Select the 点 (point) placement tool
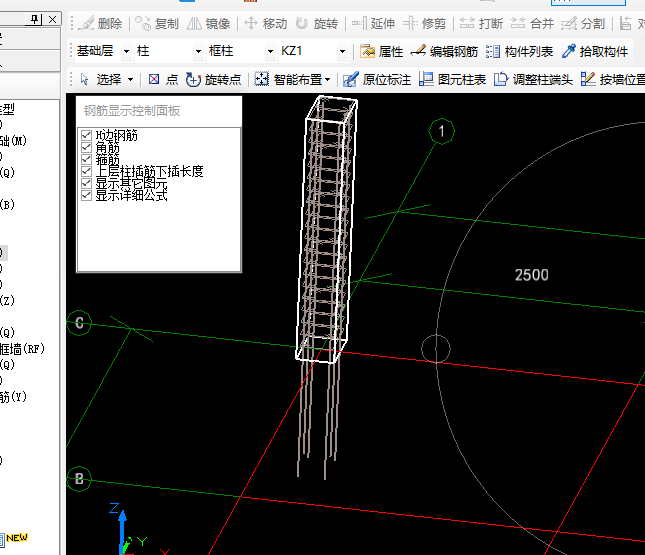The width and height of the screenshot is (645, 555). [163, 79]
